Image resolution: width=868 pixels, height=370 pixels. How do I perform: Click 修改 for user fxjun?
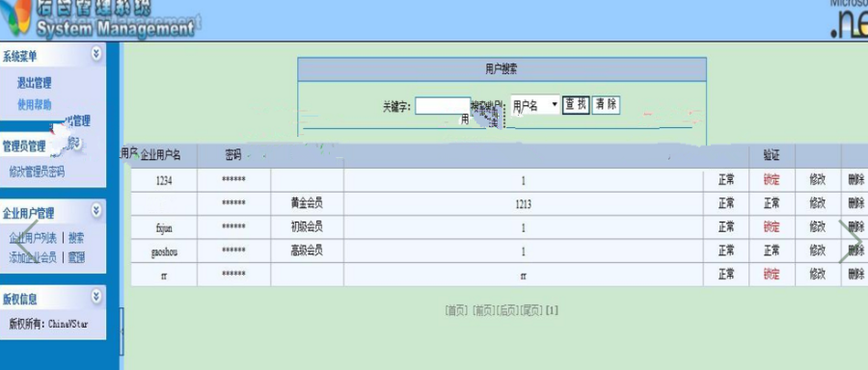coord(818,226)
